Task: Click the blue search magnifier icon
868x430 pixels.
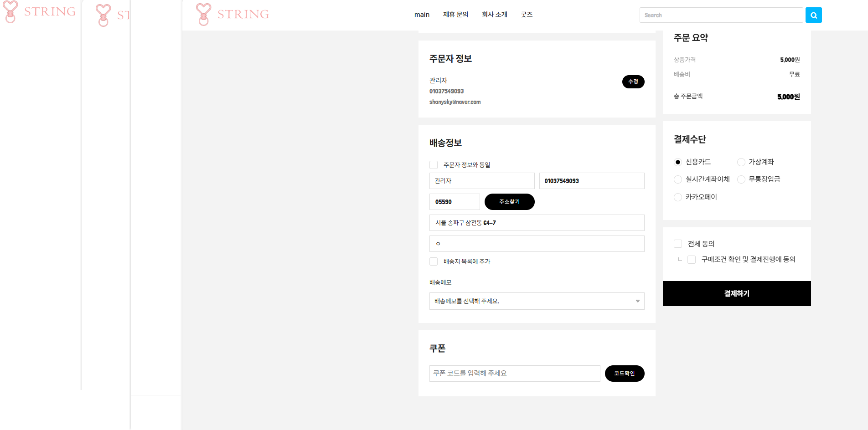Action: [x=813, y=15]
